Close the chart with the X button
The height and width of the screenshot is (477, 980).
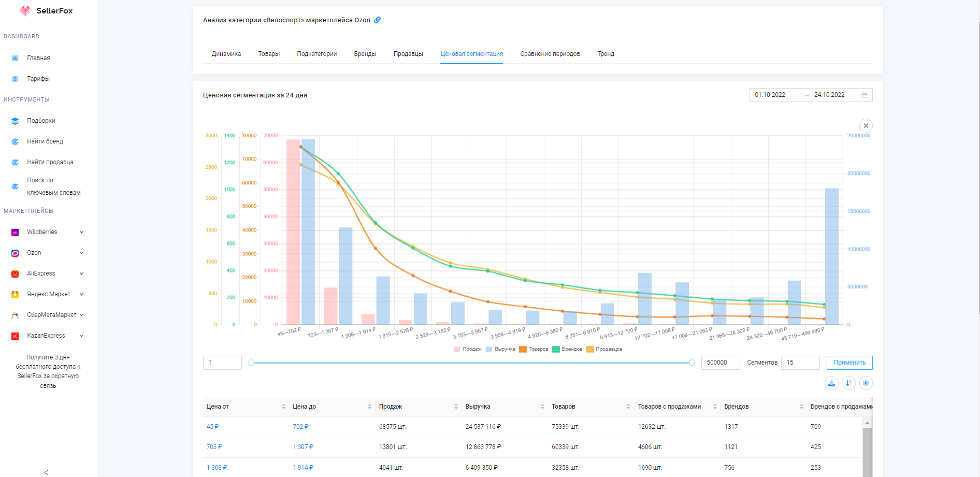(x=866, y=126)
